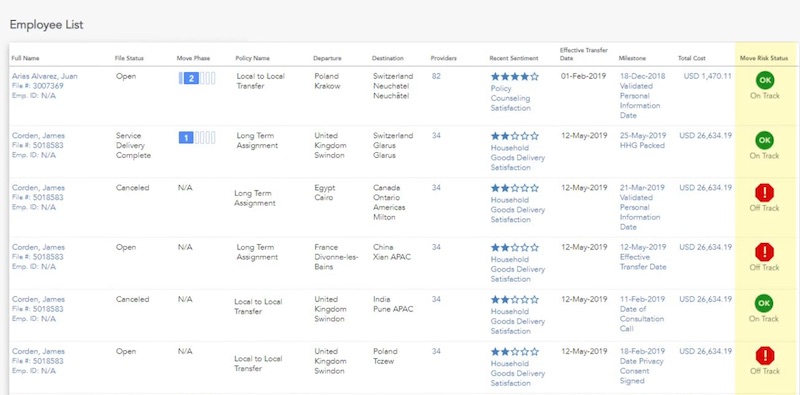The width and height of the screenshot is (800, 395).
Task: Sort by Move Phase column header
Action: 193,58
